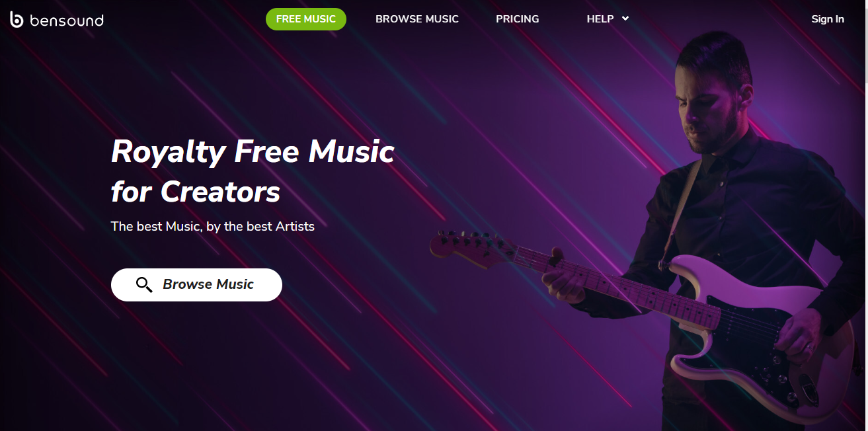Open the HELP menu item
The height and width of the screenshot is (431, 868).
(x=600, y=19)
